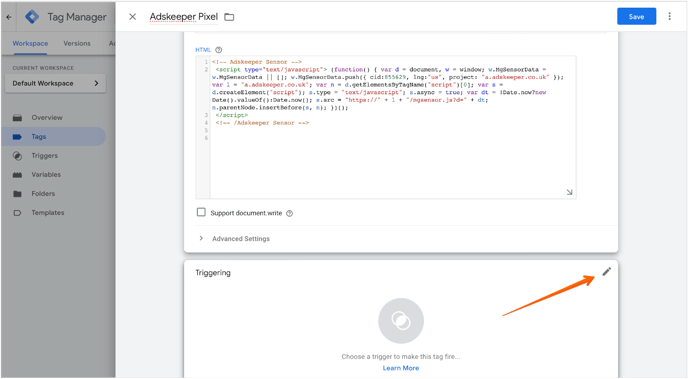Viewport: 688px width, 379px height.
Task: Click the Variables block icon
Action: (17, 175)
